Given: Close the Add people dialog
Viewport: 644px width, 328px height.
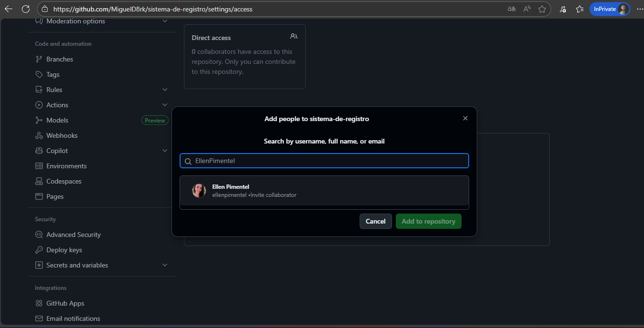Looking at the screenshot, I should tap(465, 118).
